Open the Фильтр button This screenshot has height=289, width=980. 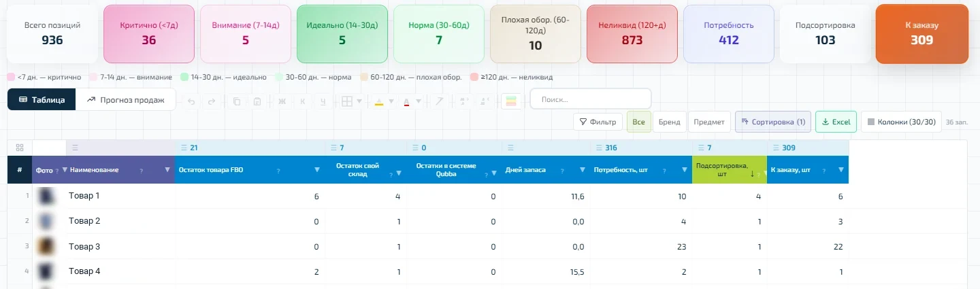click(x=598, y=122)
